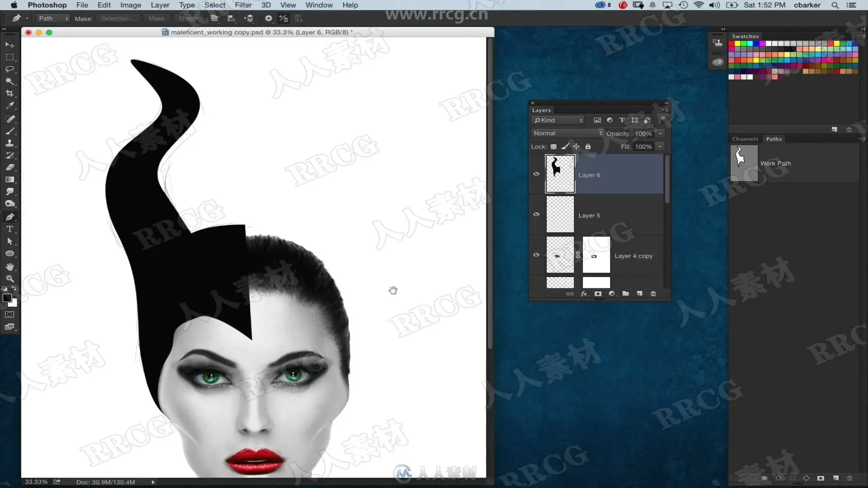
Task: Click the background color swatch
Action: point(14,304)
